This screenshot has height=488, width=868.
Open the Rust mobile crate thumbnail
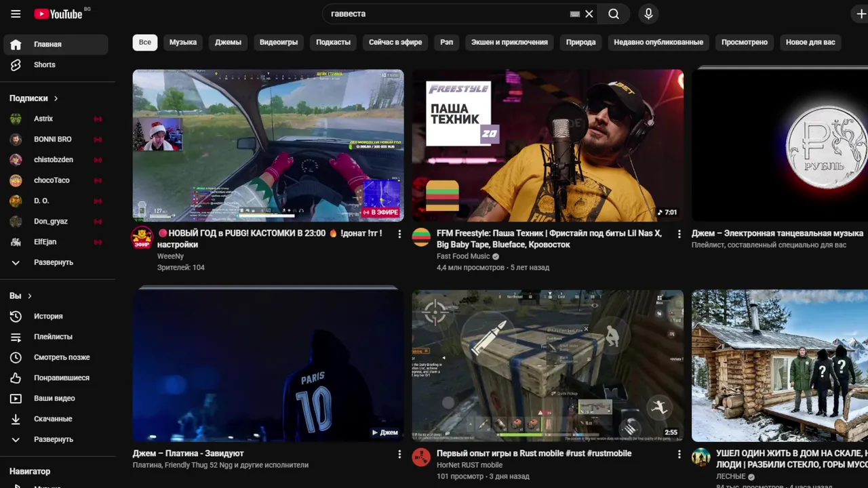[x=547, y=366]
